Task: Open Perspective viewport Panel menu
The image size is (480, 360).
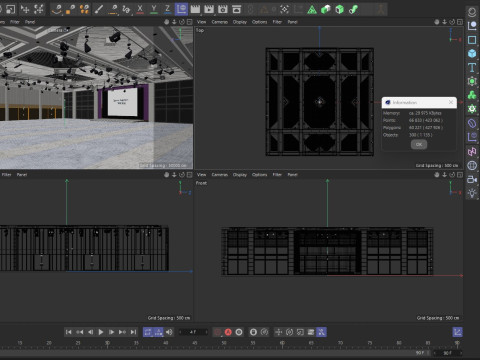Action: pos(30,22)
